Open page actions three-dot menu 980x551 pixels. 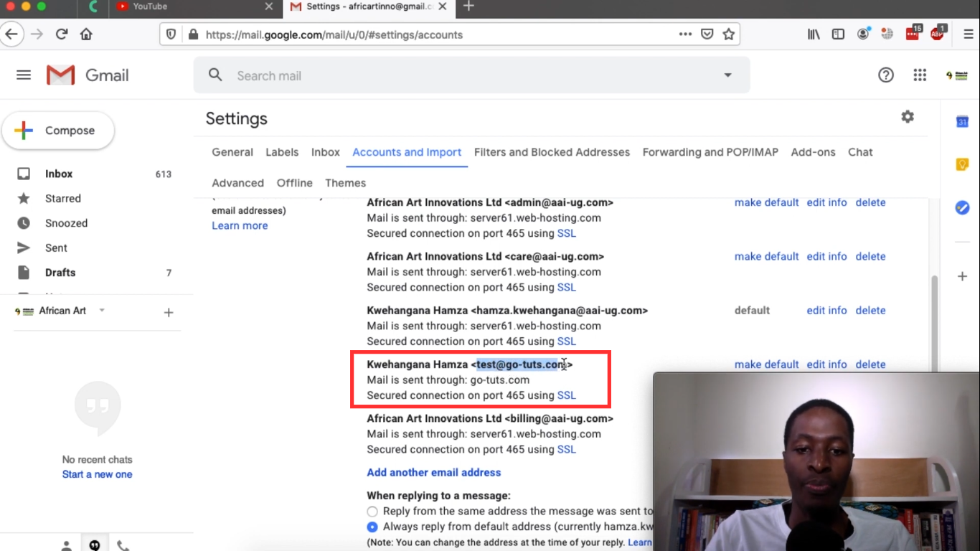point(685,34)
